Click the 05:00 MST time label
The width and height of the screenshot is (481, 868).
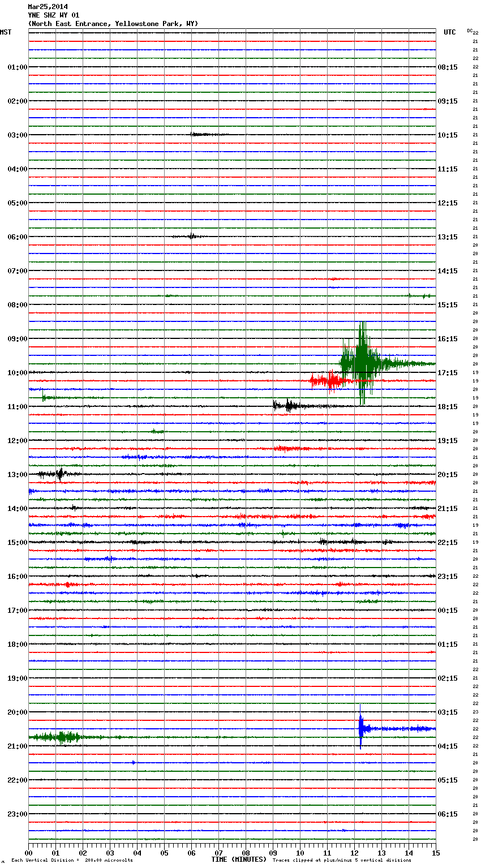(x=18, y=203)
